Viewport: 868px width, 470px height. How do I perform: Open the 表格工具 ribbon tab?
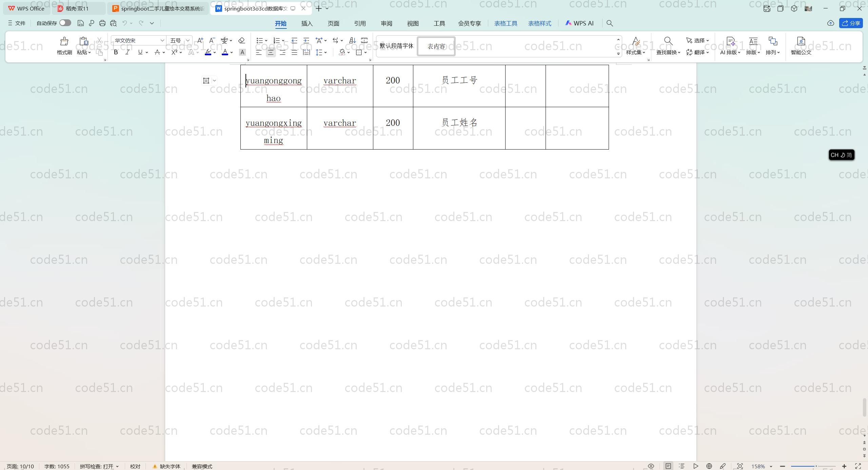(x=505, y=23)
